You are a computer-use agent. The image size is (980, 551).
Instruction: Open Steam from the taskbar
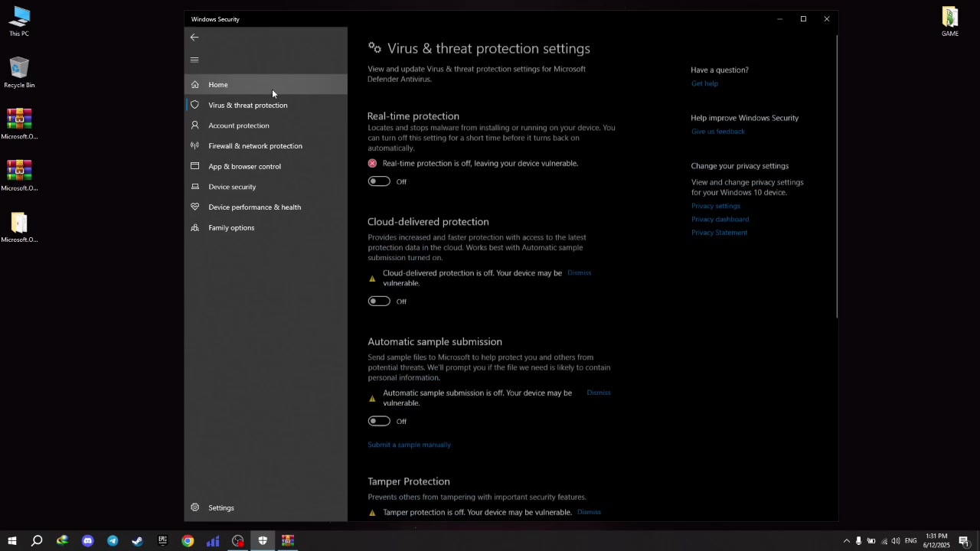coord(138,541)
